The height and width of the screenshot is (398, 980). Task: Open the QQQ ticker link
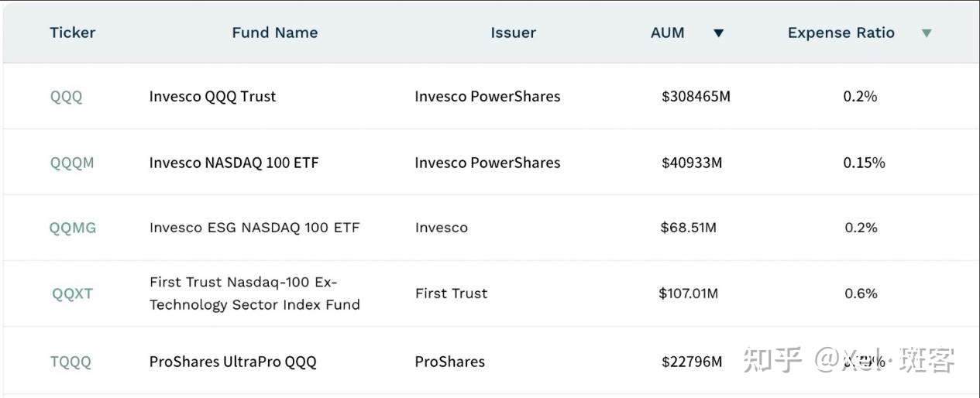(x=66, y=97)
